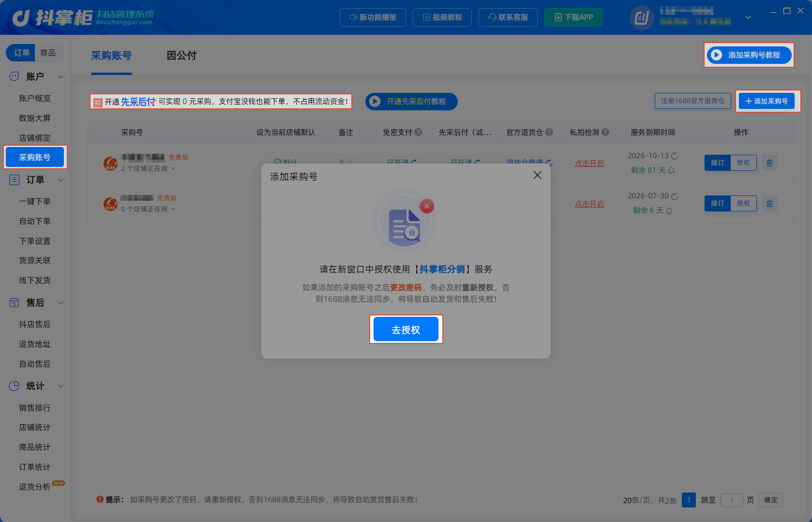Click the user avatar icon
The width and height of the screenshot is (812, 522).
coord(642,18)
